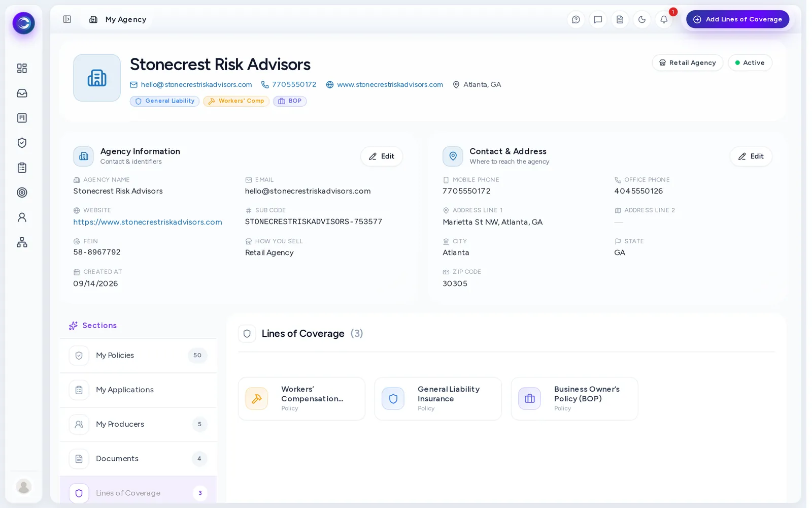Open the chat message icon in header
This screenshot has width=812, height=508.
point(598,19)
